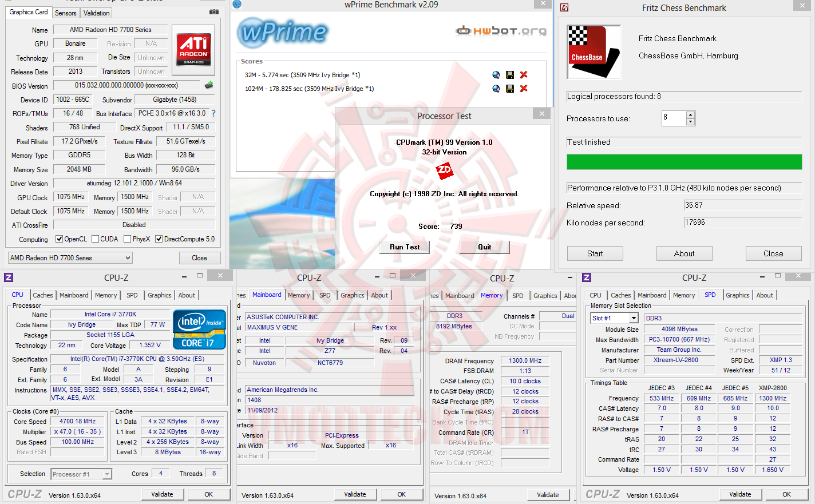Start the Fritz Chess Benchmark

(595, 253)
